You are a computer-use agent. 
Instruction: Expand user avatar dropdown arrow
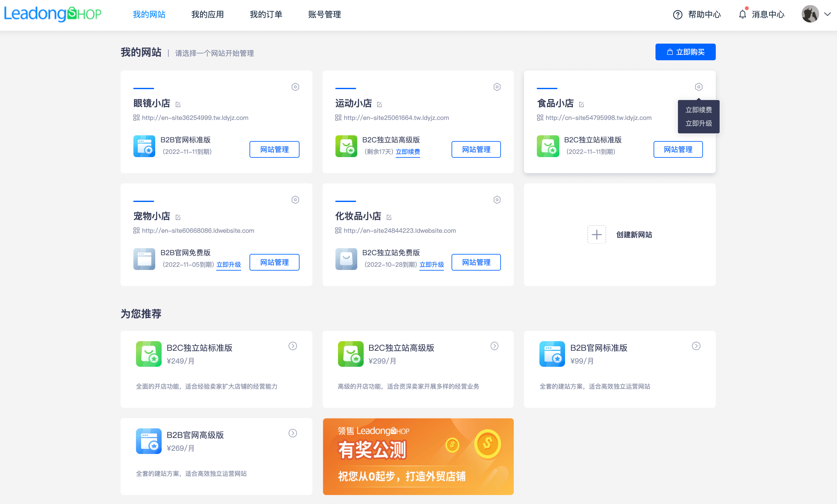click(827, 14)
